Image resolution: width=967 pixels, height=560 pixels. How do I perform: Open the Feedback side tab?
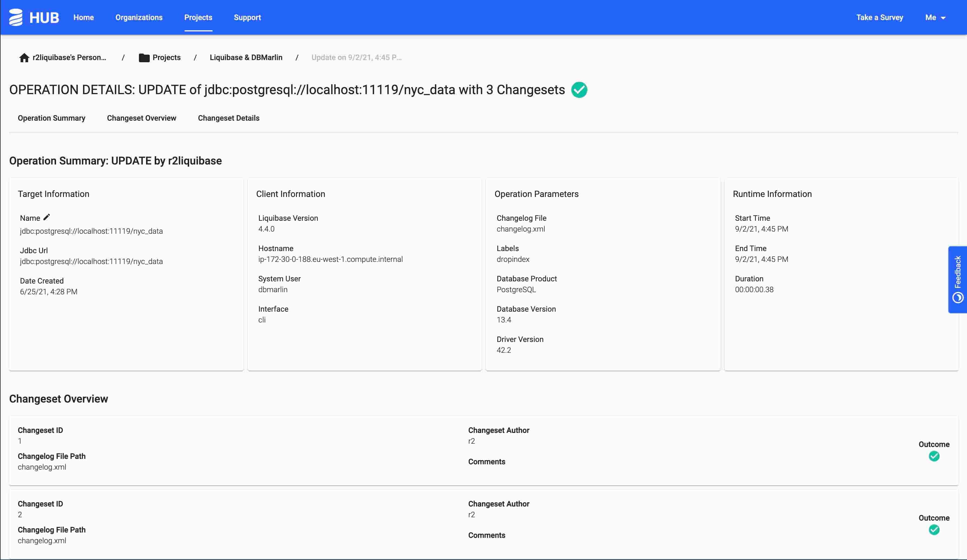click(958, 279)
